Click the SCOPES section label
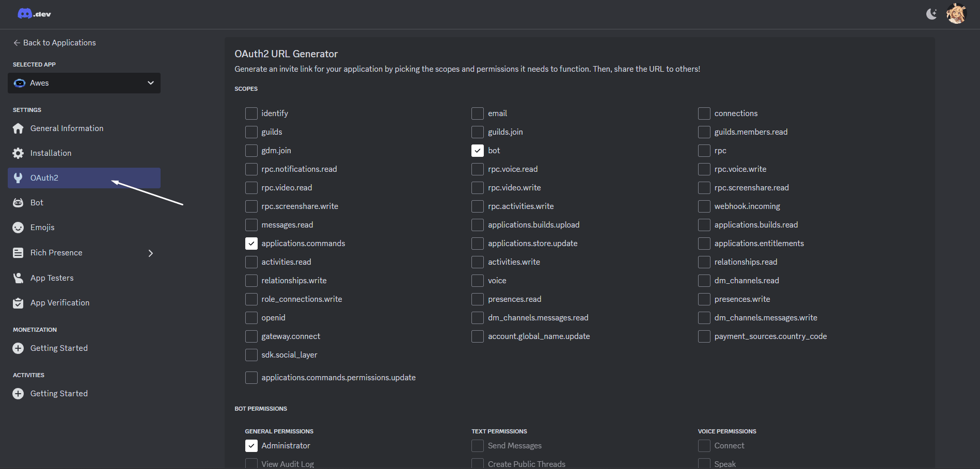Image resolution: width=980 pixels, height=469 pixels. pyautogui.click(x=246, y=89)
